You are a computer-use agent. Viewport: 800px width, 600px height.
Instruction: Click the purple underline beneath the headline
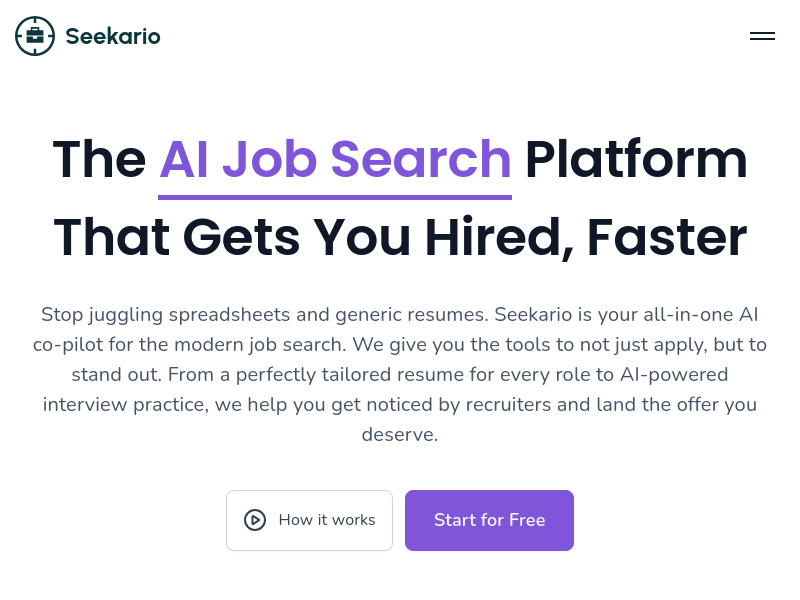tap(335, 197)
